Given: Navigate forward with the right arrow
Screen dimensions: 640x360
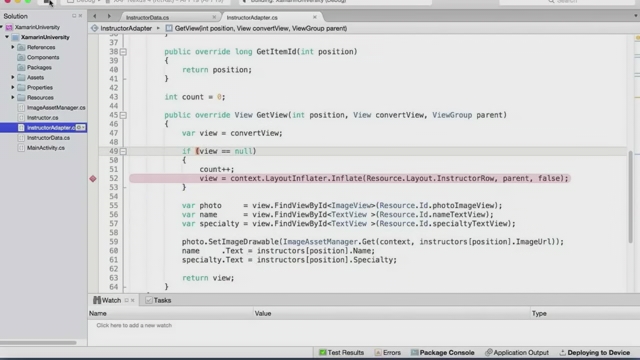Looking at the screenshot, I should point(109,16).
